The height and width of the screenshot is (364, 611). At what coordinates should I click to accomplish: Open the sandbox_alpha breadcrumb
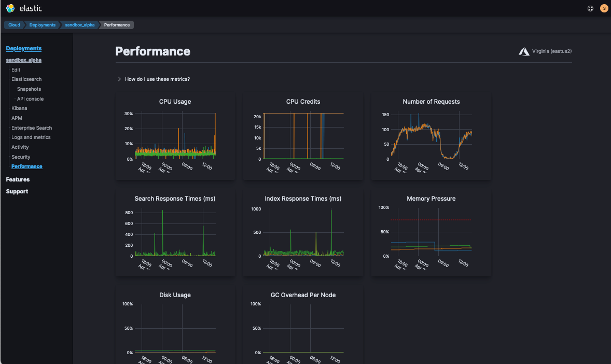click(x=79, y=25)
